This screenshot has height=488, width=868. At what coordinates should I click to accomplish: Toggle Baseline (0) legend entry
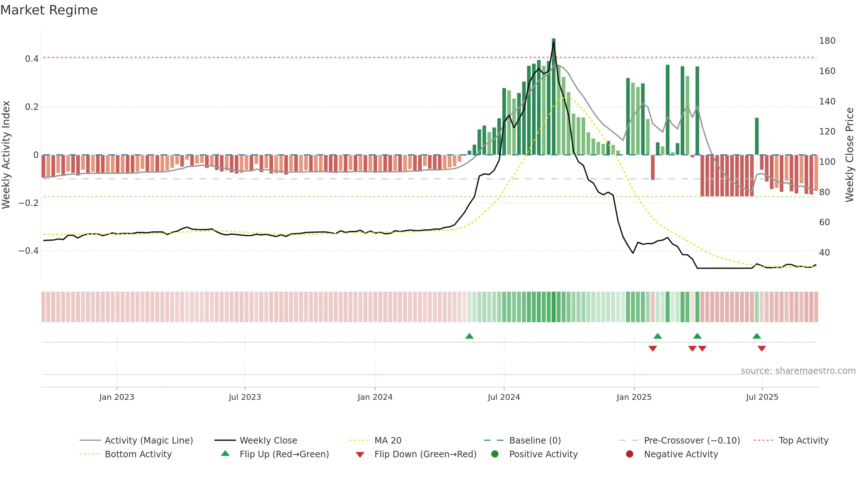click(522, 440)
